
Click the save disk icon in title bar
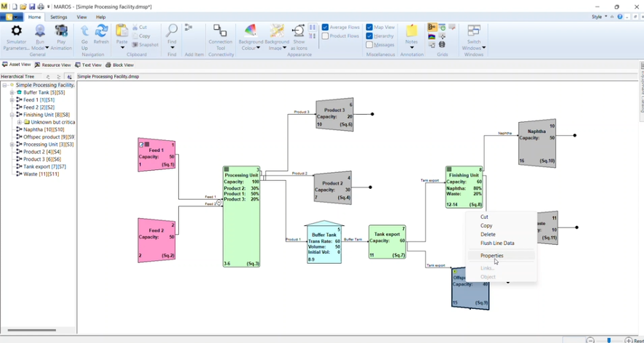point(32,7)
